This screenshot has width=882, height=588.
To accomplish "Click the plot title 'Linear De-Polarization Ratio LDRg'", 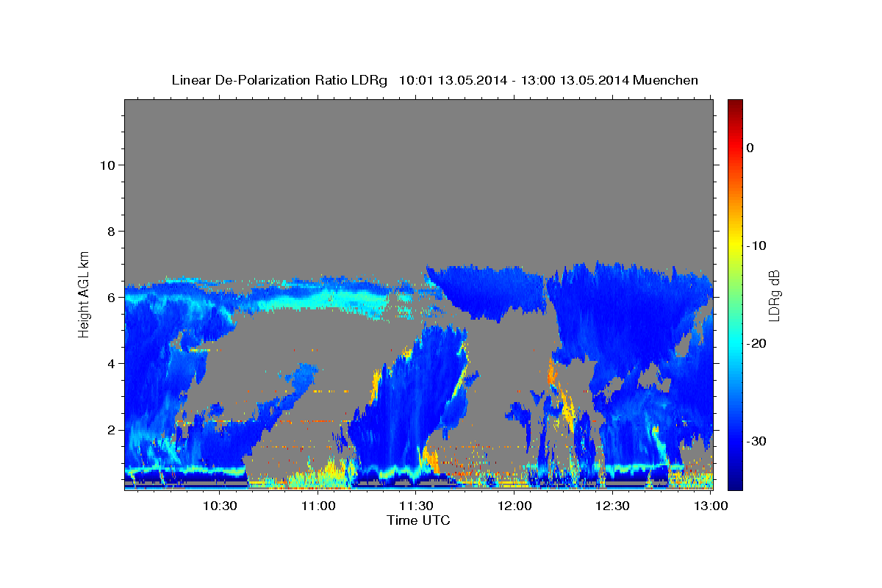I will [x=279, y=80].
